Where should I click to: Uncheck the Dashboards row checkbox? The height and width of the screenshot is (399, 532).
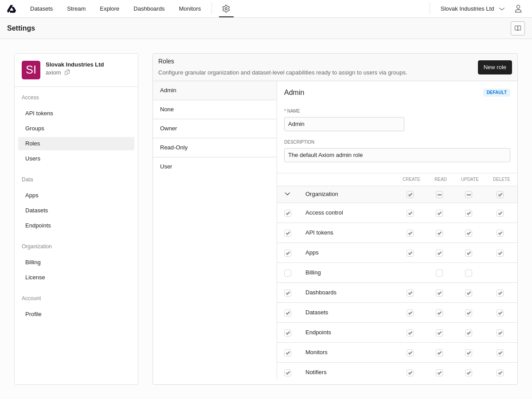(288, 293)
